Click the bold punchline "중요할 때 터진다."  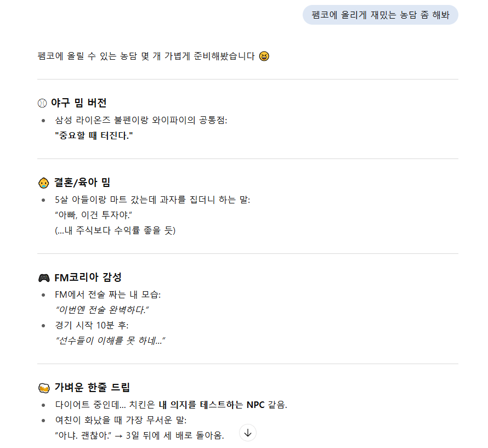(94, 136)
